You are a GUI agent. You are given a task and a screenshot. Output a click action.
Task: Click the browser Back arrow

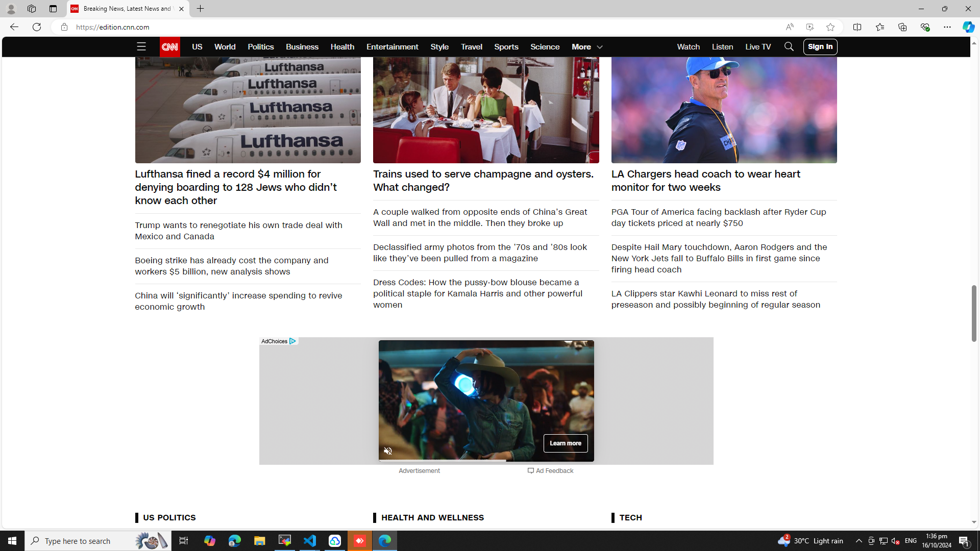tap(14, 27)
